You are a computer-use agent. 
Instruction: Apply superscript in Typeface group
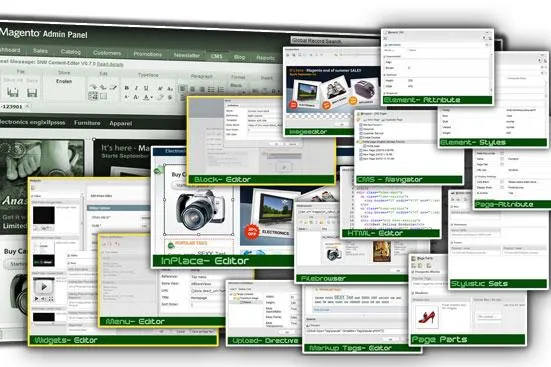coord(160,89)
